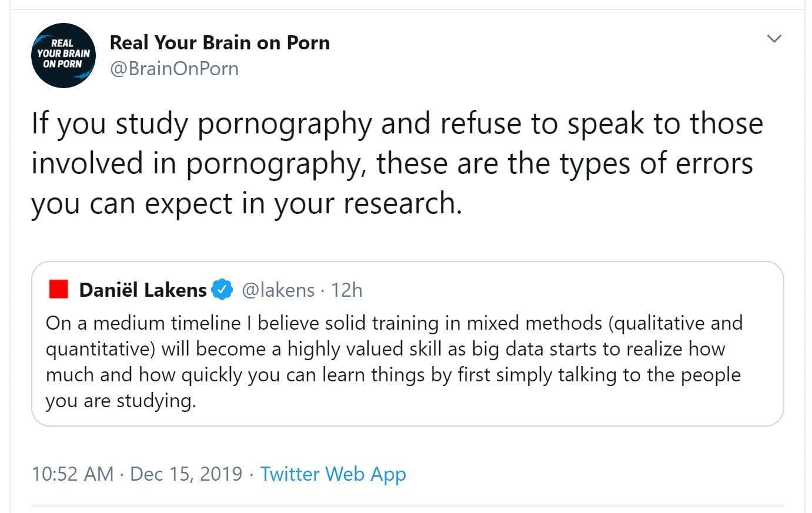Open the Real Your Brain on Porn profile name

pos(219,43)
